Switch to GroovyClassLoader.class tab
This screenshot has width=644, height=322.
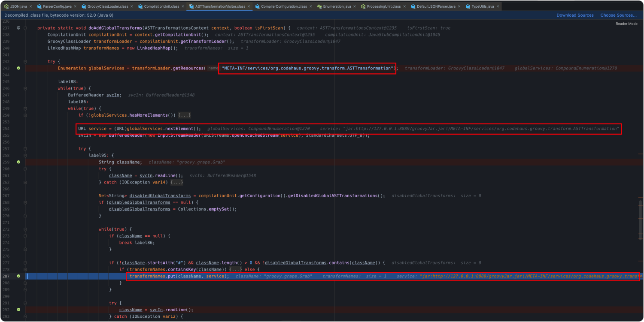click(107, 7)
